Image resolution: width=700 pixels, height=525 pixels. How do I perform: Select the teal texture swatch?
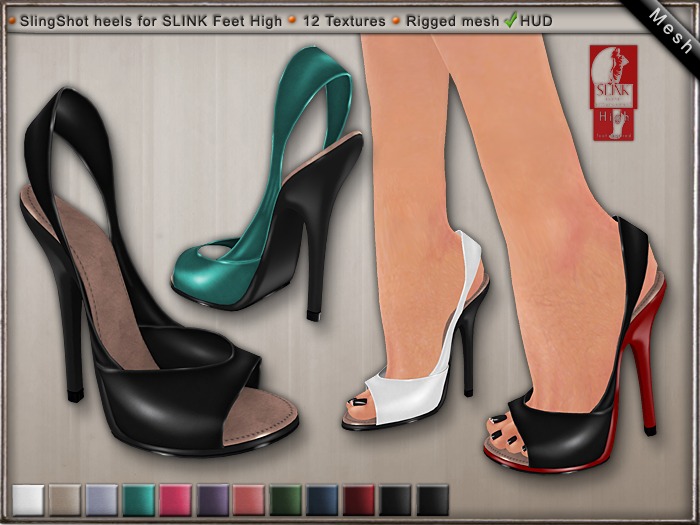139,500
